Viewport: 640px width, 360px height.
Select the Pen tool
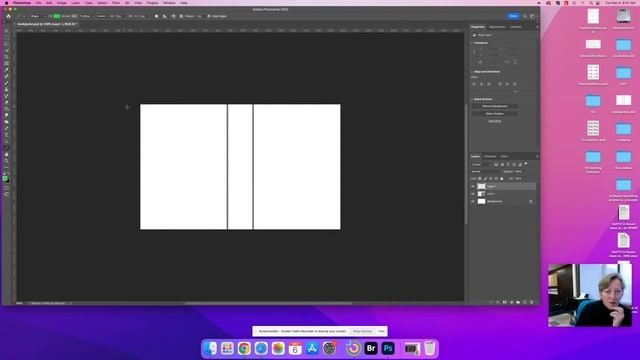tap(7, 128)
